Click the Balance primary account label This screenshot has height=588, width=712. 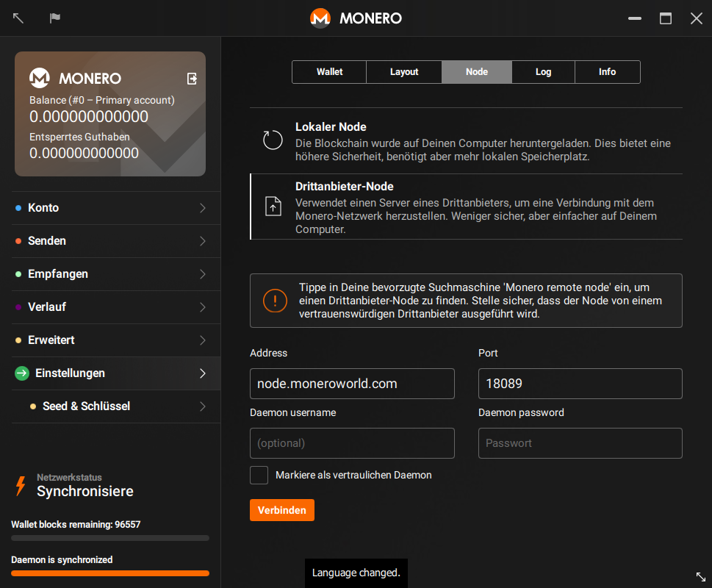[x=101, y=100]
